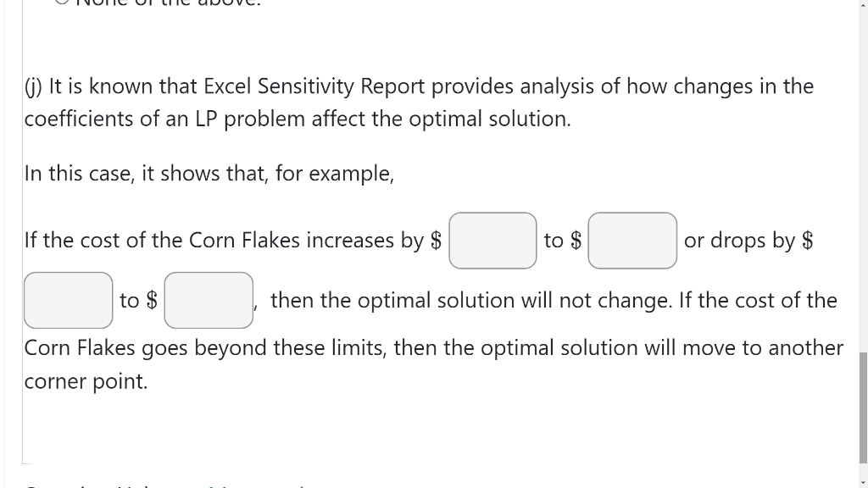The height and width of the screenshot is (488, 868).
Task: Click the scrollbar down arrow at bottom right
Action: [x=863, y=484]
